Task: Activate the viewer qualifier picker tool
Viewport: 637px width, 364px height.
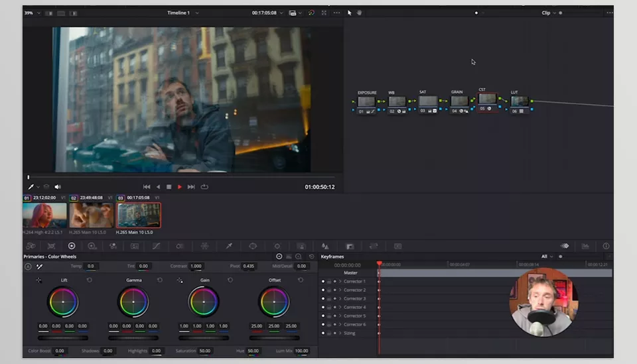Action: (x=31, y=187)
